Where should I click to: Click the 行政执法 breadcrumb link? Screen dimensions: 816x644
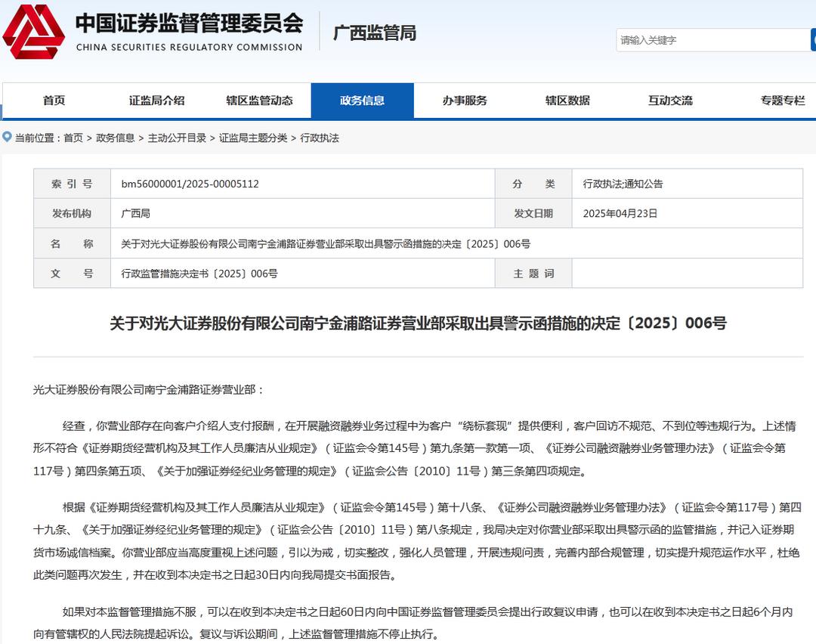[320, 138]
